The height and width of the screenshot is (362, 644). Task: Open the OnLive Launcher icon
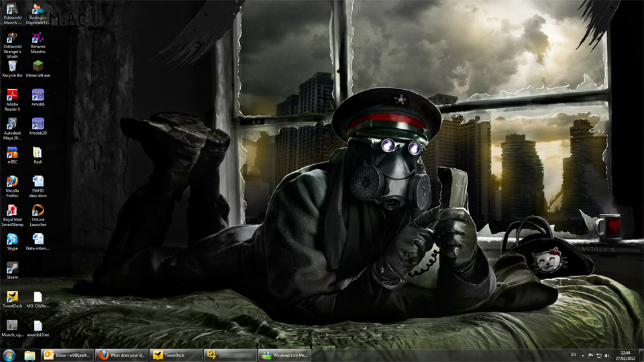pyautogui.click(x=38, y=210)
